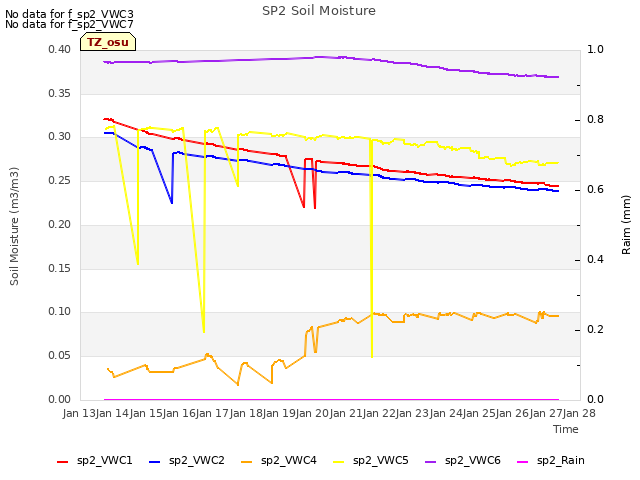The height and width of the screenshot is (480, 640).
Task: Click the TZ_osu annotation label
Action: (x=108, y=42)
